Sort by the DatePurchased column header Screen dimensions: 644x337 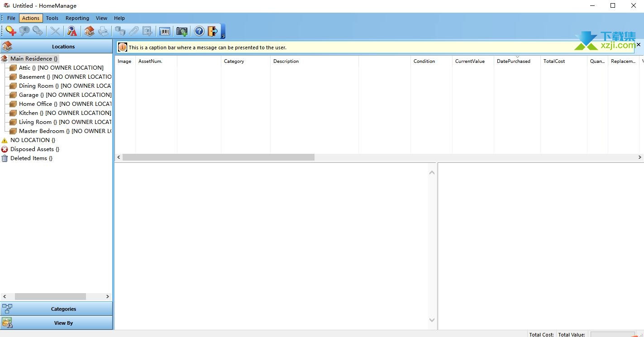point(517,61)
